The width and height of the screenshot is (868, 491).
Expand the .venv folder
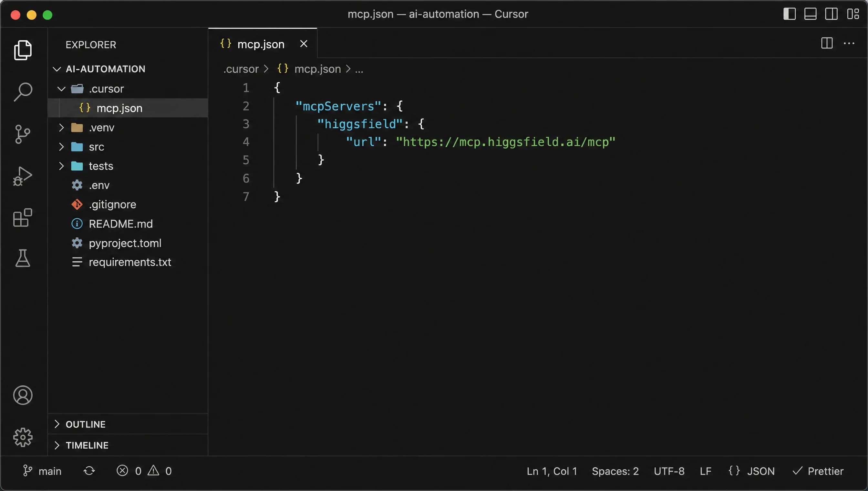[x=61, y=128]
